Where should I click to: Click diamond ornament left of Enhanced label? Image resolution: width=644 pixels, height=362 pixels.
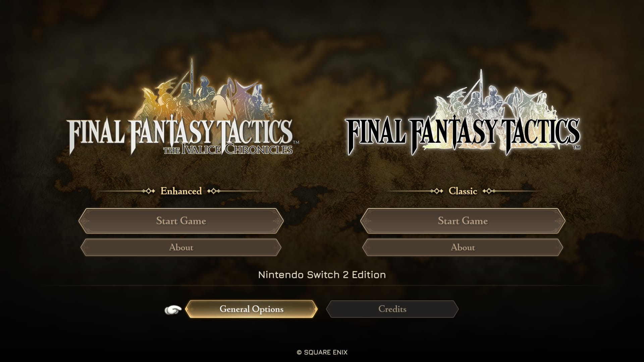pos(148,191)
